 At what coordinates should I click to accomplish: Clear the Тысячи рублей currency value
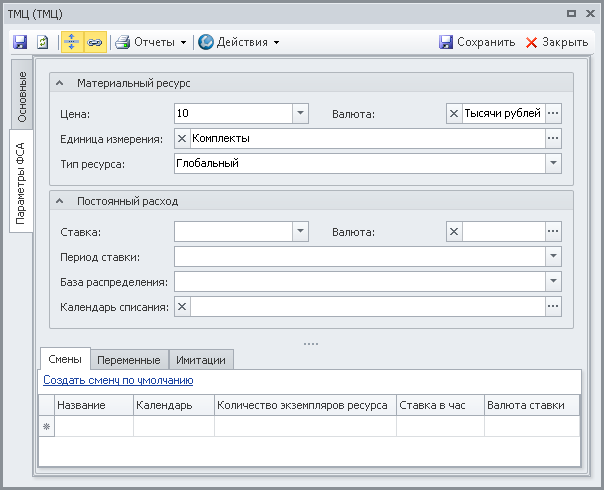tap(454, 113)
